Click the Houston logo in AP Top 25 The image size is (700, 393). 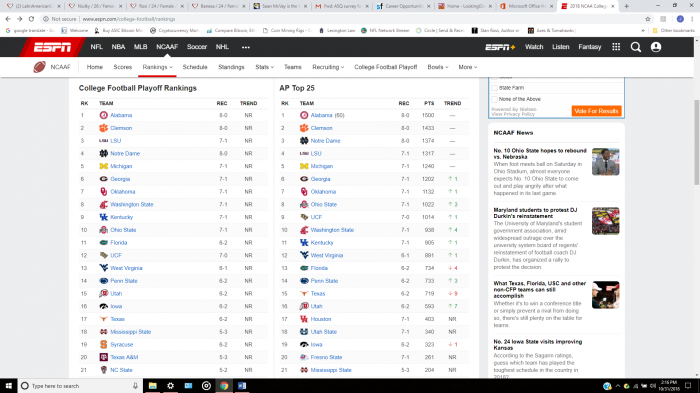coord(304,319)
